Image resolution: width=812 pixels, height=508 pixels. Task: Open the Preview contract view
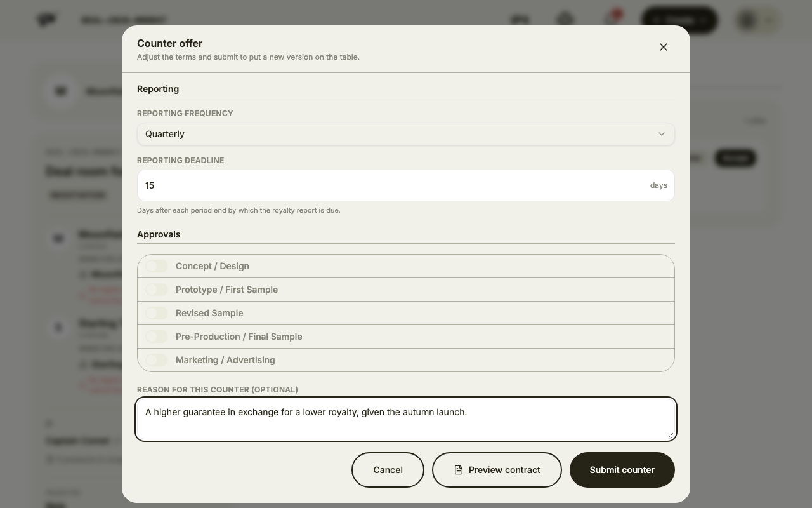[497, 470]
